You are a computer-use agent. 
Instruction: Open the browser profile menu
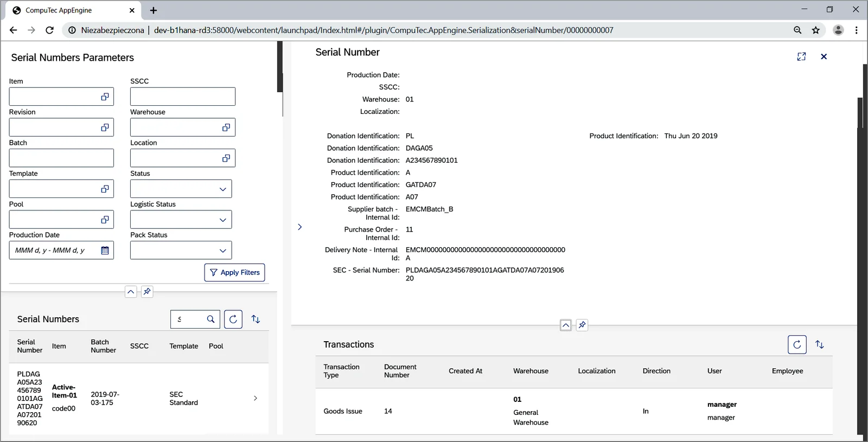coord(838,30)
